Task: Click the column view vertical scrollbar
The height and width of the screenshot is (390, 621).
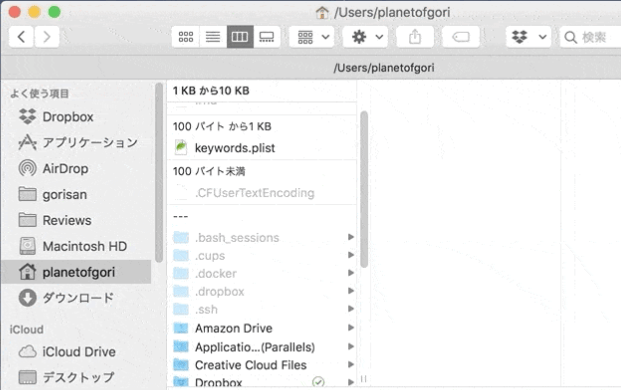Action: pyautogui.click(x=364, y=189)
